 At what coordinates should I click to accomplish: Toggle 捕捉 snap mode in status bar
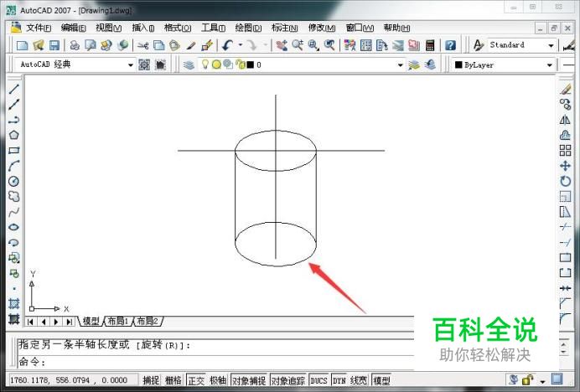(151, 380)
